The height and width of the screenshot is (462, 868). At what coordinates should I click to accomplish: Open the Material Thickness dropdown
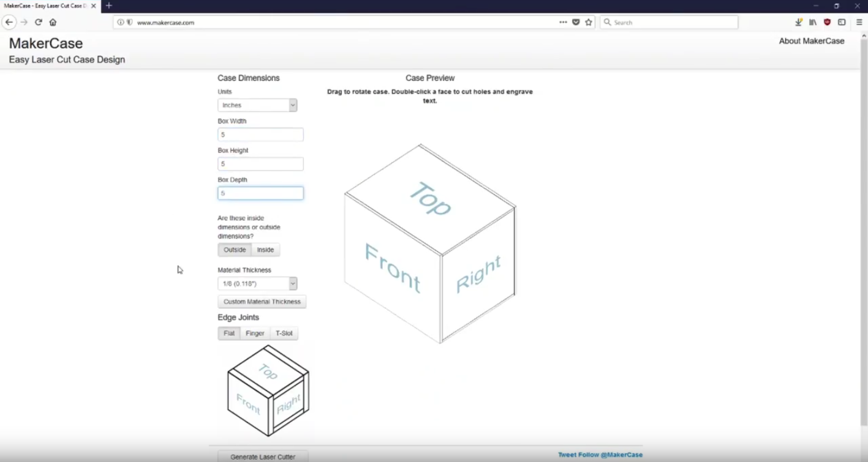[257, 284]
